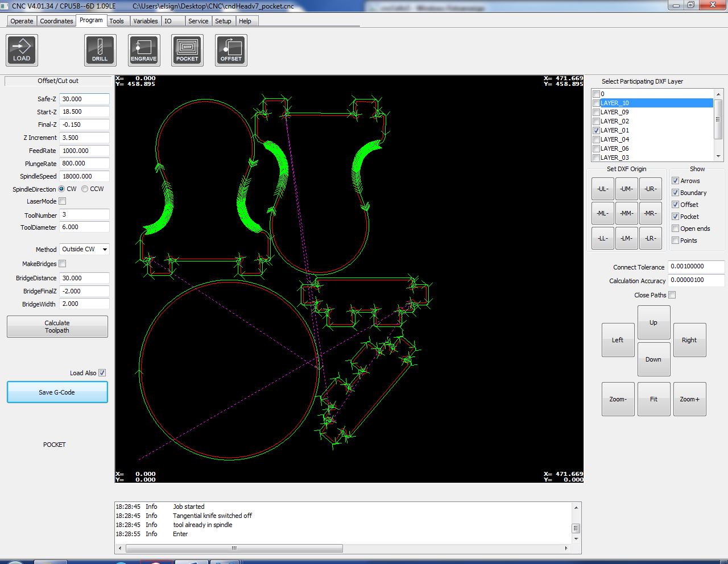This screenshot has width=728, height=564.
Task: Open the Method dropdown
Action: pyautogui.click(x=84, y=249)
